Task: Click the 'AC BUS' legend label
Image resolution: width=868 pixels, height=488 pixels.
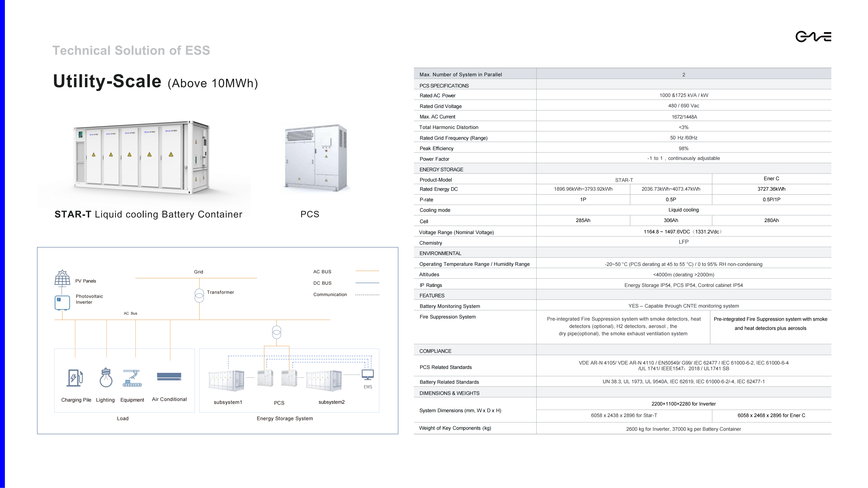Action: 322,272
